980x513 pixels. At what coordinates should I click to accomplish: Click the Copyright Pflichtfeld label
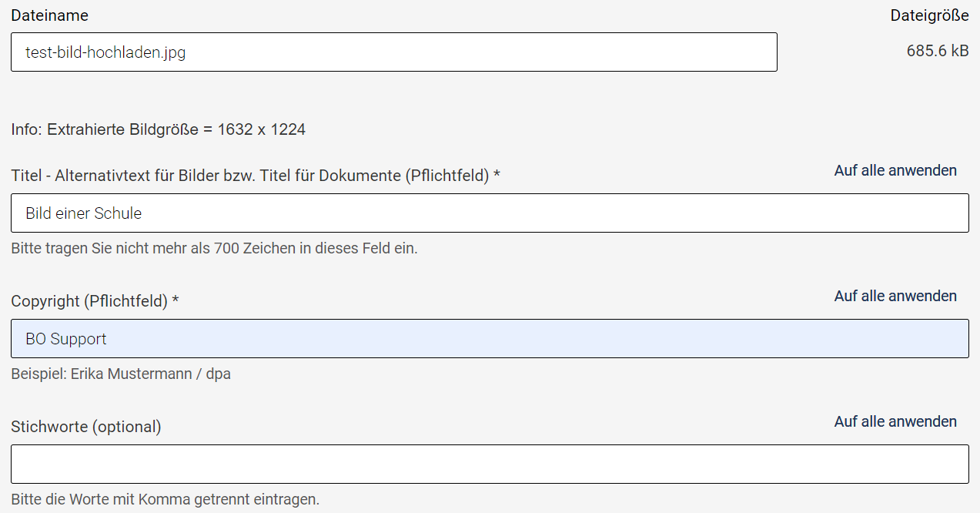click(x=94, y=300)
